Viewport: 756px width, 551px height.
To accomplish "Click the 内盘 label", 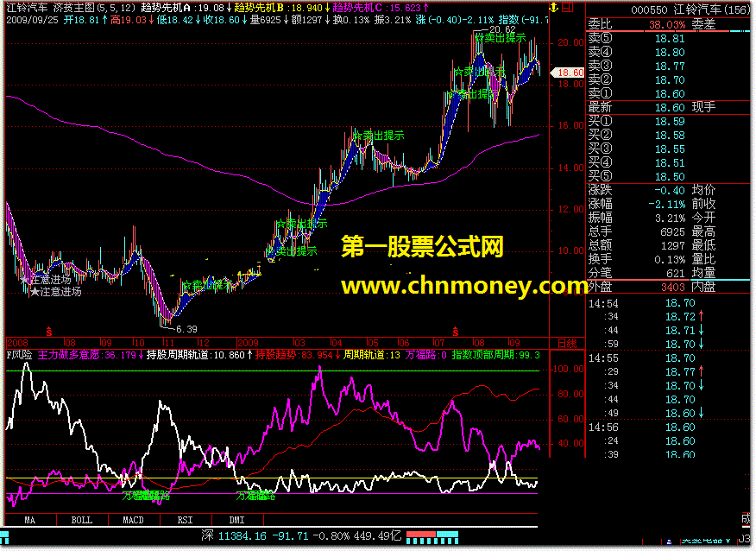I will point(703,287).
